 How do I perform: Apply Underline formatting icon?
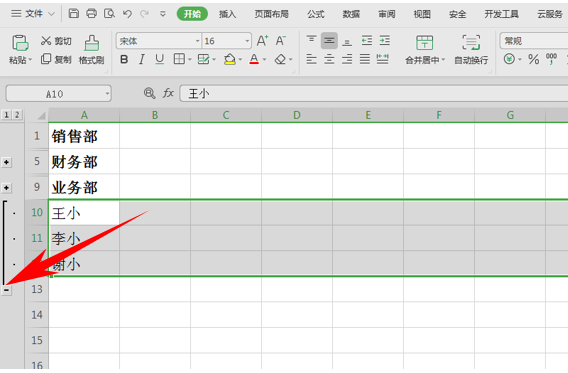[x=159, y=59]
